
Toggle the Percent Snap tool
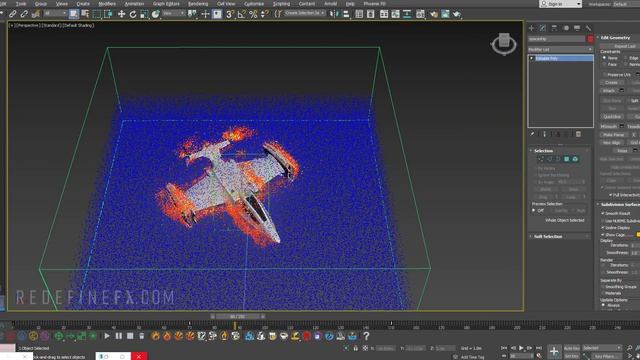coord(253,14)
